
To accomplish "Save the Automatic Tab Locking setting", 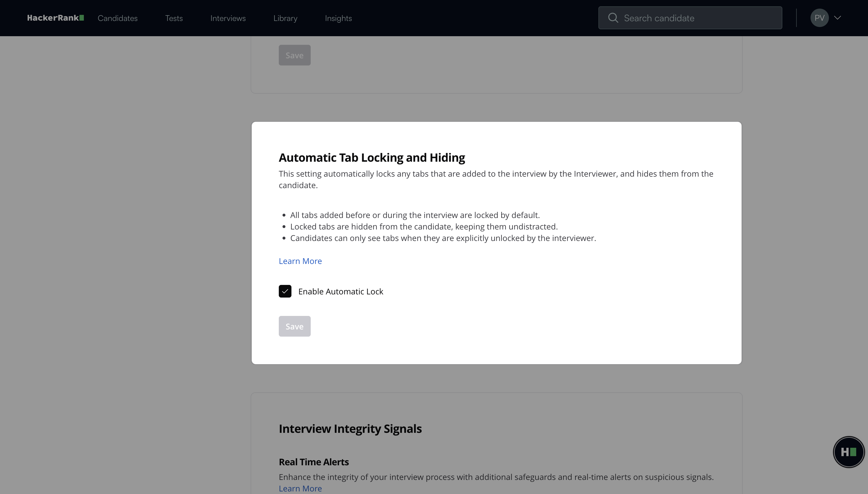I will tap(294, 326).
